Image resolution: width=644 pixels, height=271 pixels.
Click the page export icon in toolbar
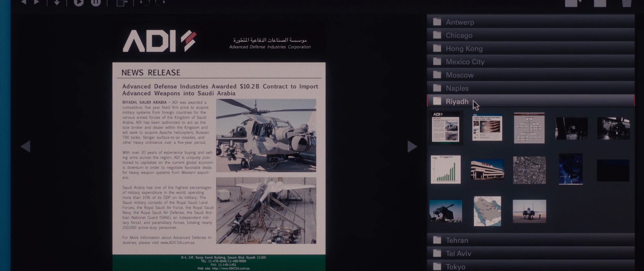(122, 3)
